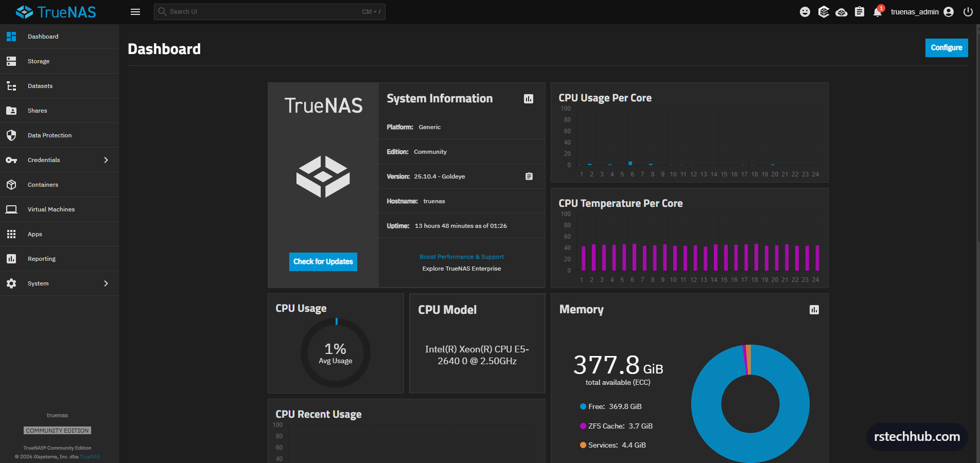
Task: Go to Datasets in the sidebar
Action: pyautogui.click(x=59, y=86)
